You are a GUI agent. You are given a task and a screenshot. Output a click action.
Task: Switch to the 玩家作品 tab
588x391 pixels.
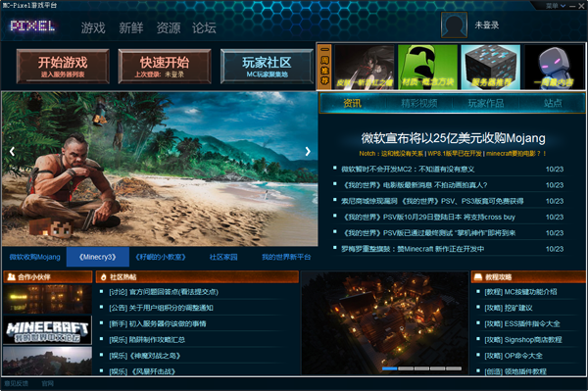coord(486,103)
